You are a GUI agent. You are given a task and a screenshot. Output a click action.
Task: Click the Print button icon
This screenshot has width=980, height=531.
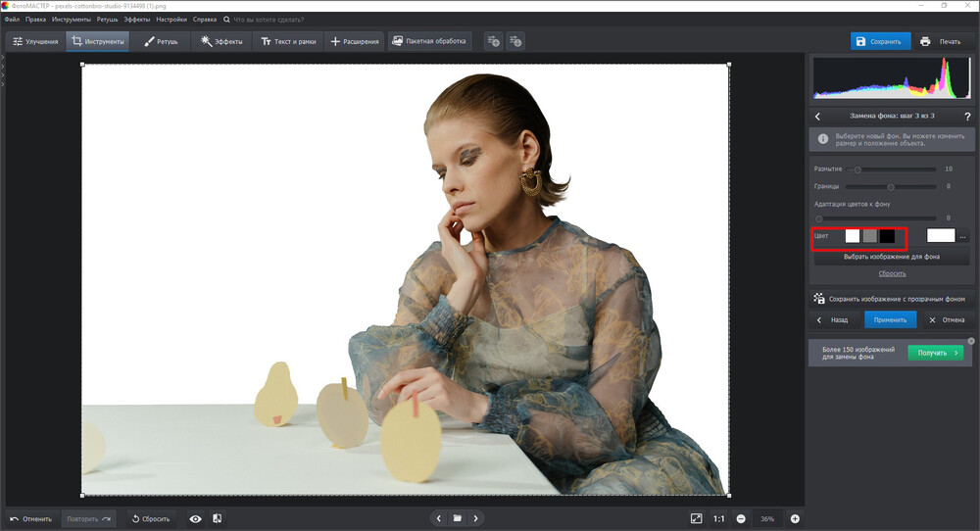(925, 41)
